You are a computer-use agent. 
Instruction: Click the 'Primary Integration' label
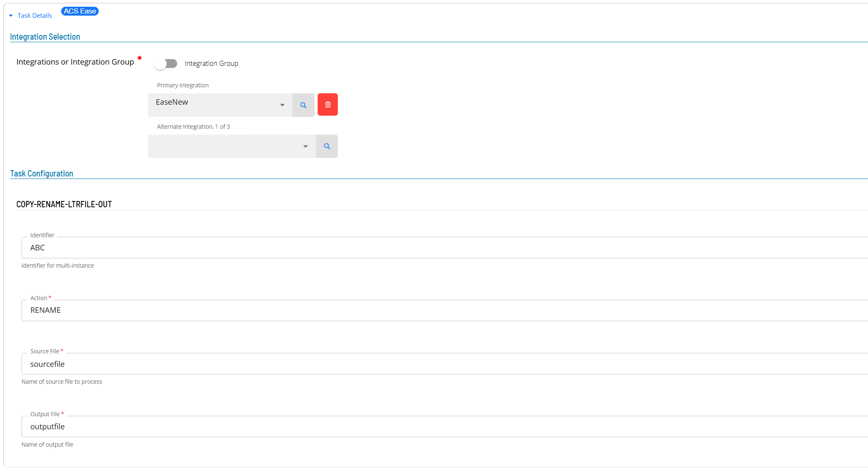tap(183, 85)
